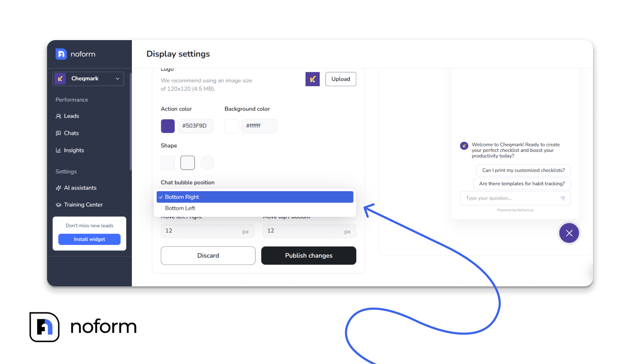
Task: Click the noform logo icon in sidebar
Action: [x=61, y=54]
